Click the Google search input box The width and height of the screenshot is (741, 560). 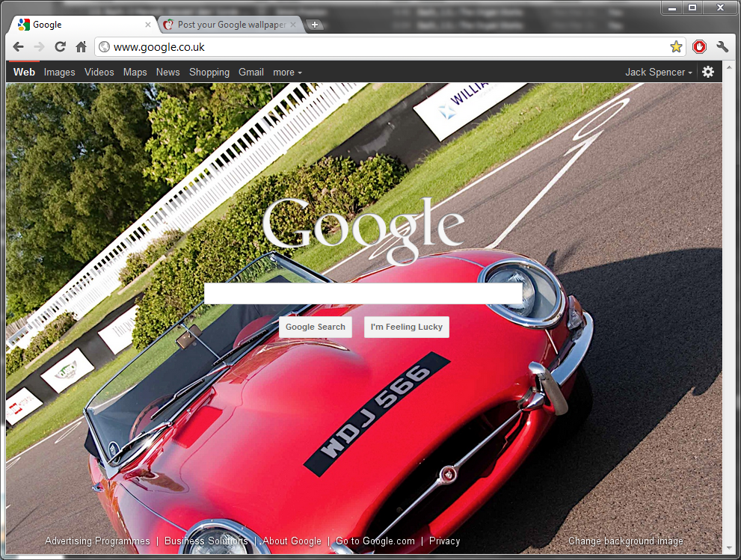click(x=363, y=294)
